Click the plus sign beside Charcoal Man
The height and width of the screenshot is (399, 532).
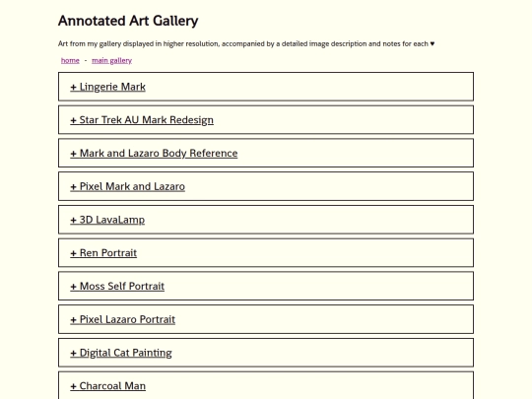click(x=73, y=386)
